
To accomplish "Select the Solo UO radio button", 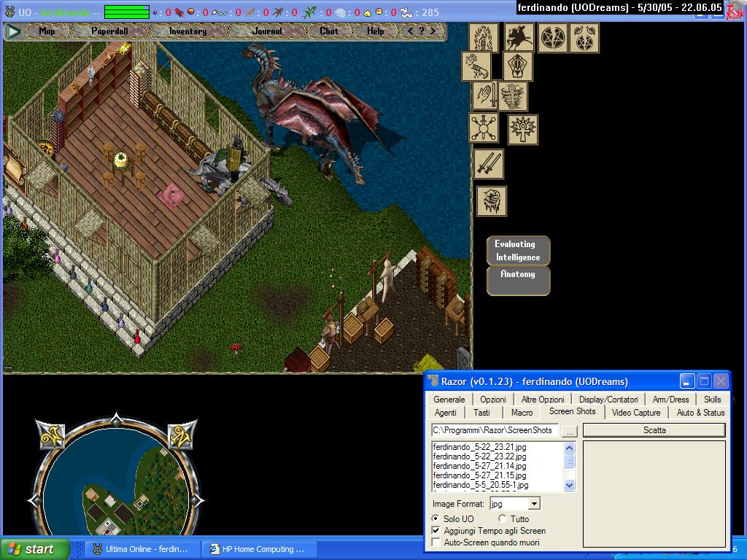I will pyautogui.click(x=436, y=518).
